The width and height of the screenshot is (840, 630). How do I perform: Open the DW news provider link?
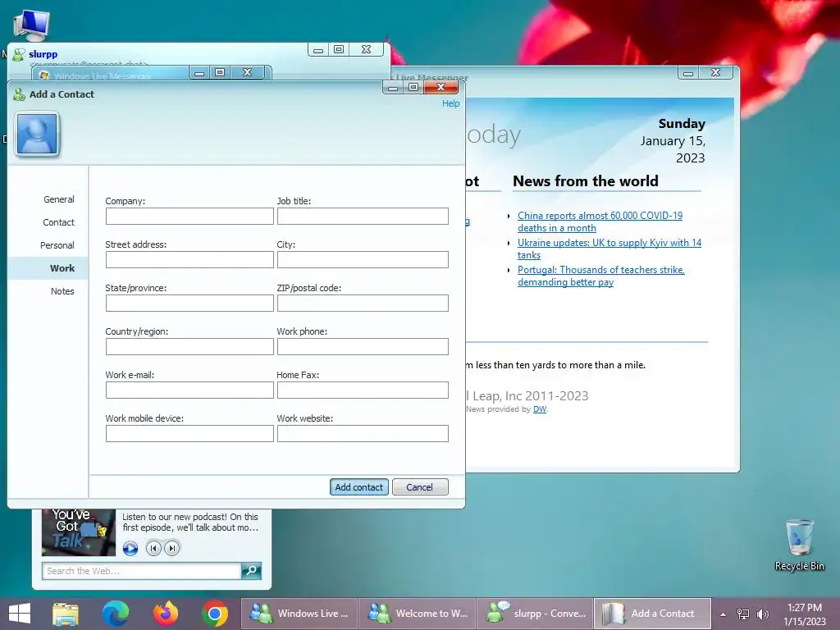540,409
